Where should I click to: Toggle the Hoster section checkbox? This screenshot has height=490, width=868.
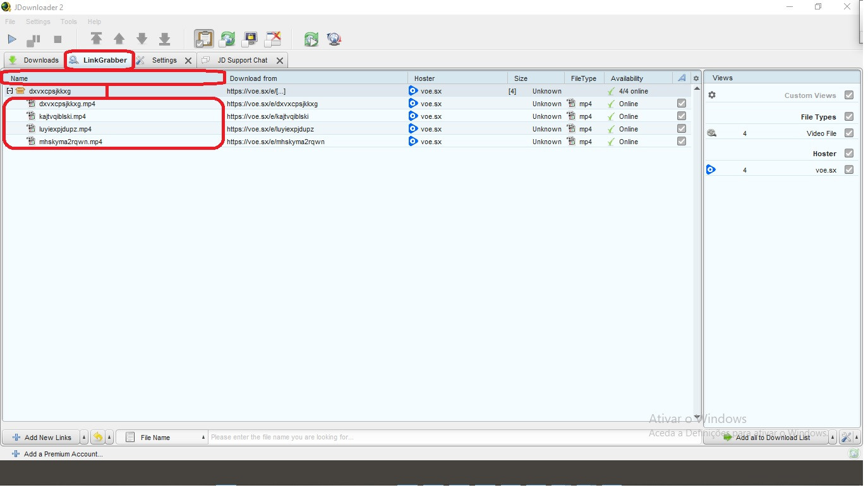pos(848,153)
